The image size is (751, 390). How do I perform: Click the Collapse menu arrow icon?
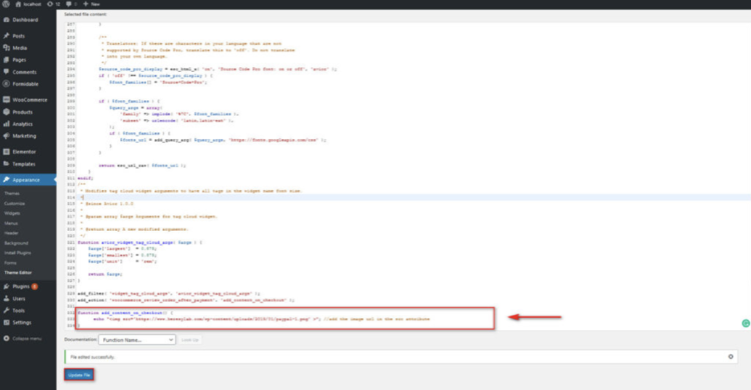[6, 338]
